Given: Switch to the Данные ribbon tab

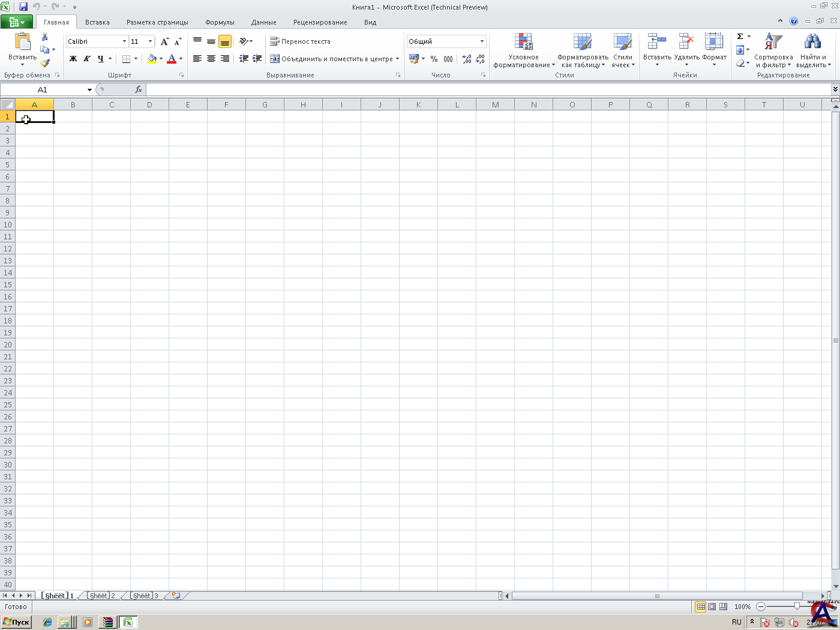Looking at the screenshot, I should coord(264,22).
